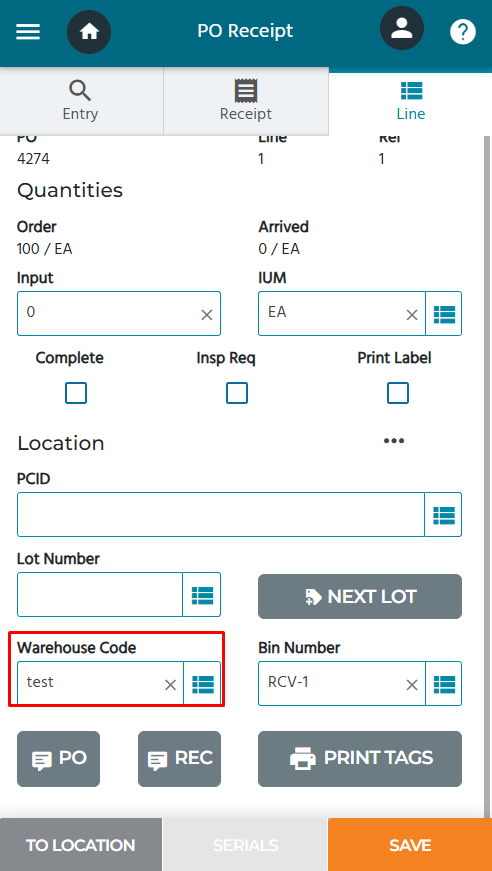This screenshot has height=871, width=492.
Task: Click the NEXT LOT button
Action: point(360,597)
